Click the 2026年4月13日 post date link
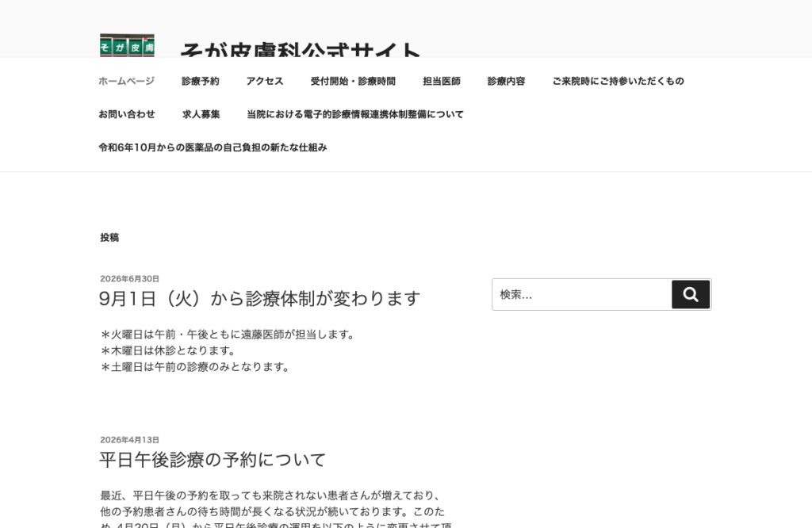The height and width of the screenshot is (528, 812). pos(129,439)
